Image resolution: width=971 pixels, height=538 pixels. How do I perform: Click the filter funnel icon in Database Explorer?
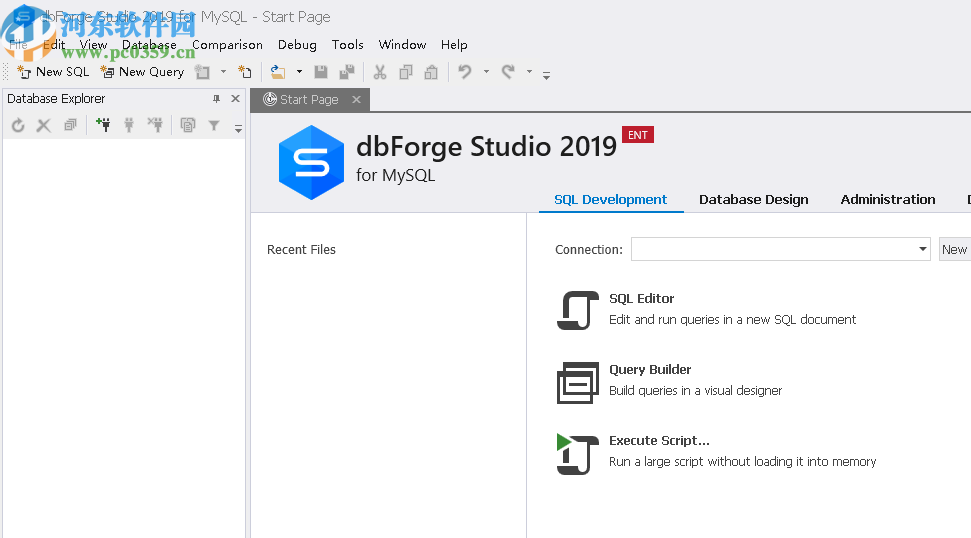(x=214, y=125)
